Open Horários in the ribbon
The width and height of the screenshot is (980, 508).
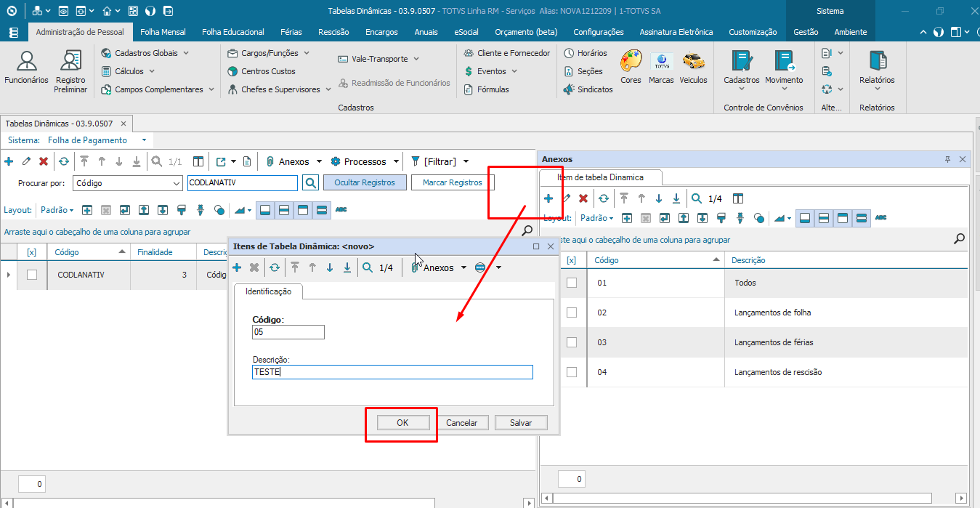(586, 53)
